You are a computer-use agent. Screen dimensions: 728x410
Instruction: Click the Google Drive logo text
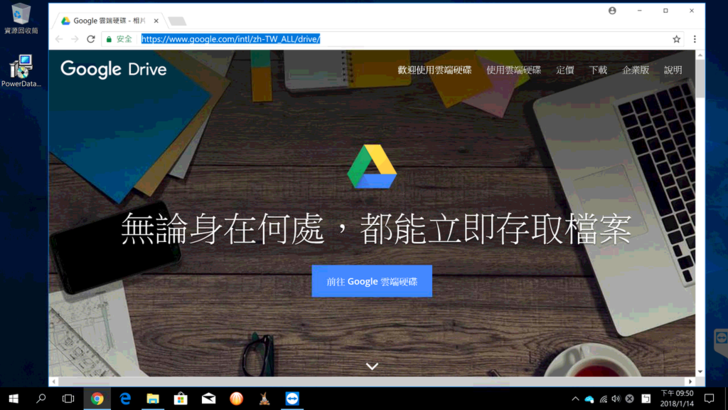point(113,69)
